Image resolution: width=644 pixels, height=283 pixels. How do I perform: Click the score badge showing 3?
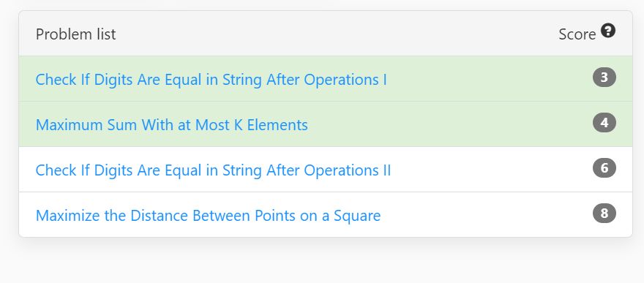point(604,78)
